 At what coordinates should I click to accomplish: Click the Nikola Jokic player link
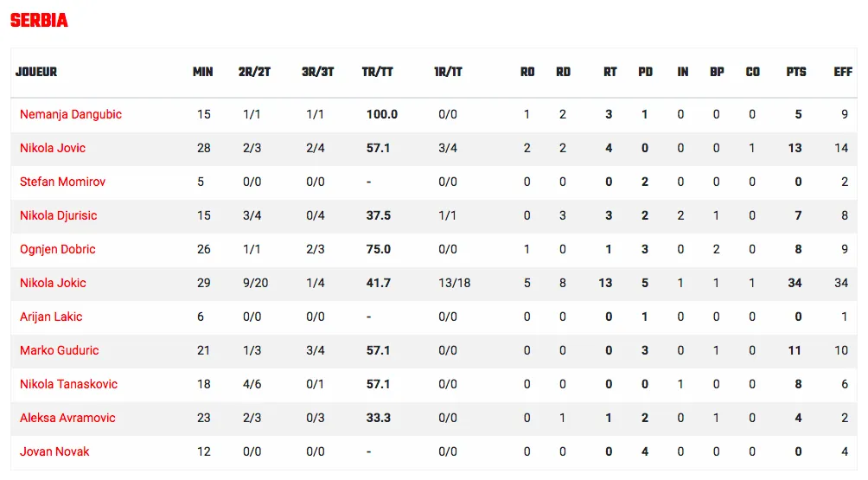pyautogui.click(x=53, y=284)
